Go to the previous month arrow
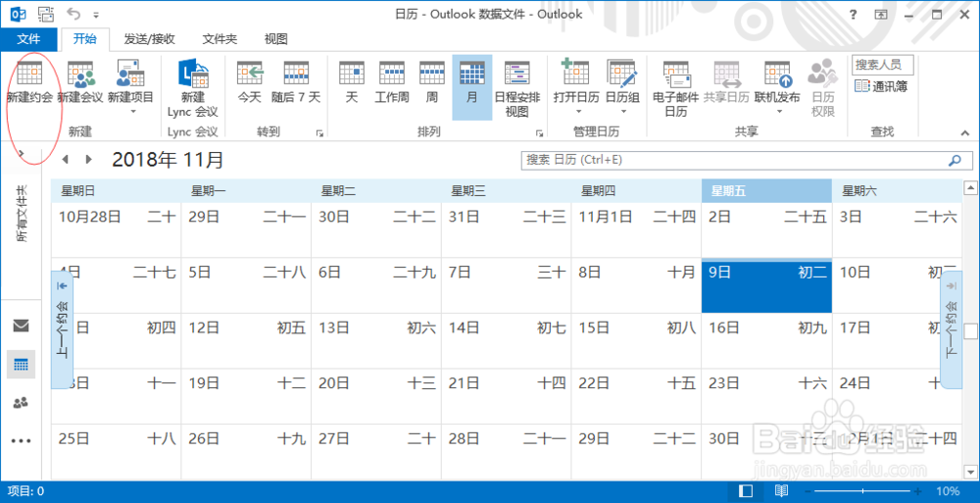980x503 pixels. pos(65,160)
